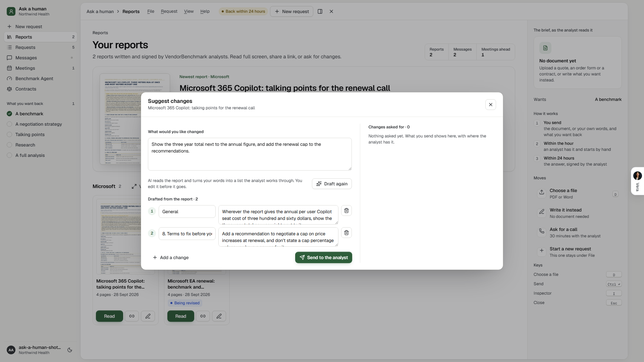Image resolution: width=644 pixels, height=362 pixels.
Task: Open the View menu
Action: tap(189, 11)
